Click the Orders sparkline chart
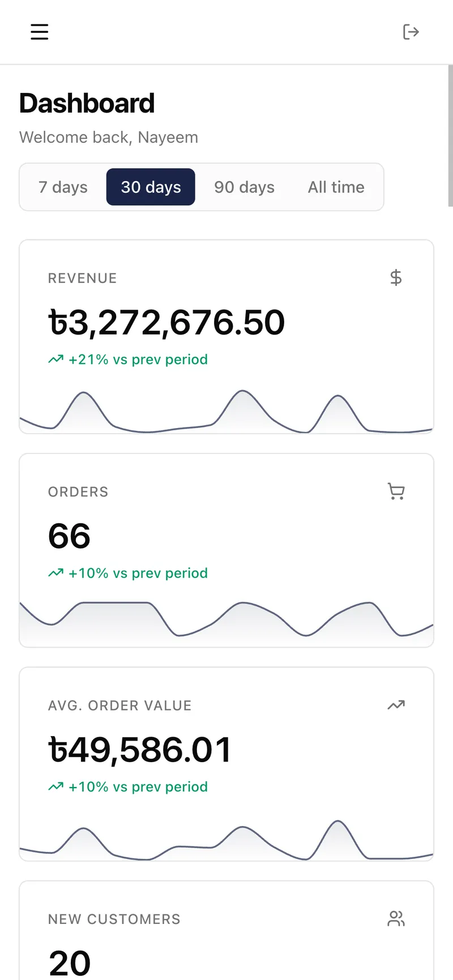The width and height of the screenshot is (453, 980). coord(226,623)
